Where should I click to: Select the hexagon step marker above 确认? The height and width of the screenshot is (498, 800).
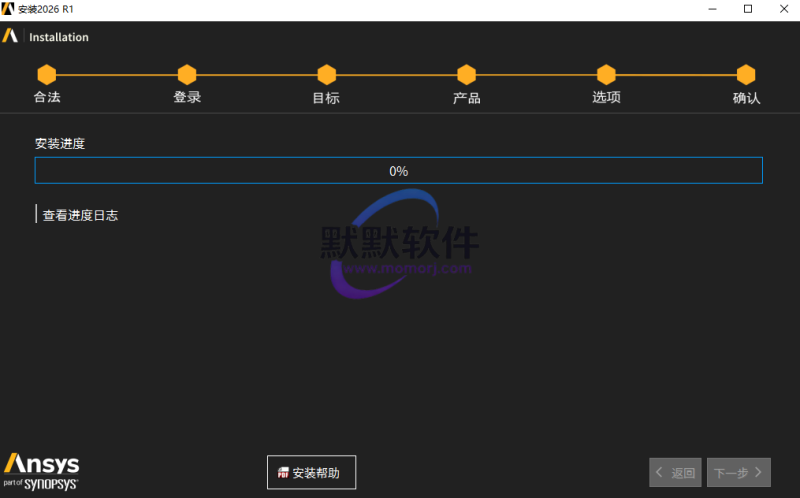click(x=746, y=75)
